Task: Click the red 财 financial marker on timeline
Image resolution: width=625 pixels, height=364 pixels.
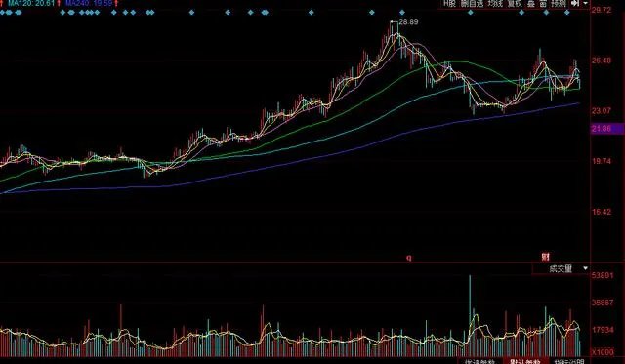Action: pyautogui.click(x=545, y=257)
